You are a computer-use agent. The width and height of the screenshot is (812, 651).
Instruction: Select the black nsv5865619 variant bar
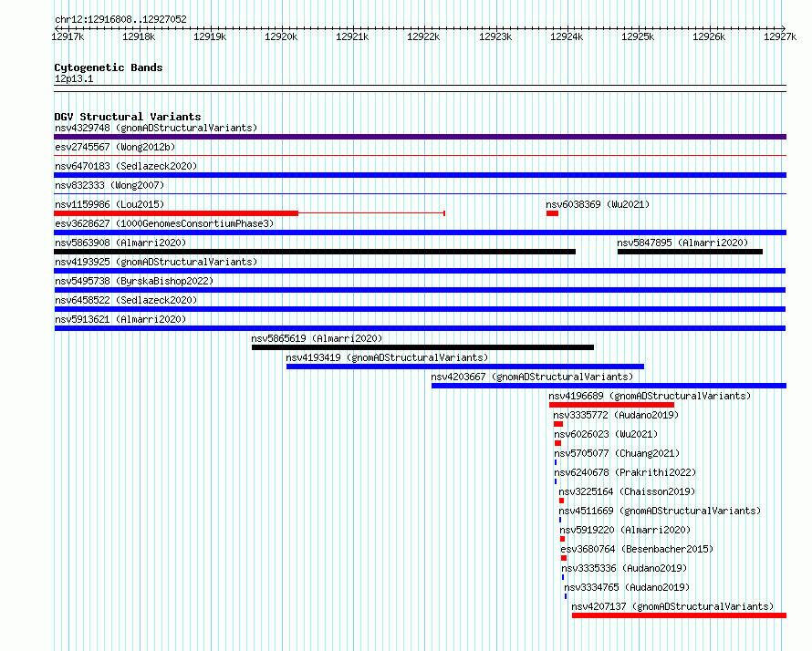coord(422,347)
